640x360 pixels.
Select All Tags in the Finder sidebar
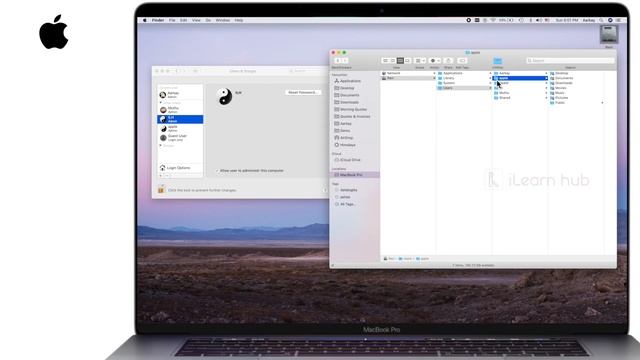click(344, 204)
